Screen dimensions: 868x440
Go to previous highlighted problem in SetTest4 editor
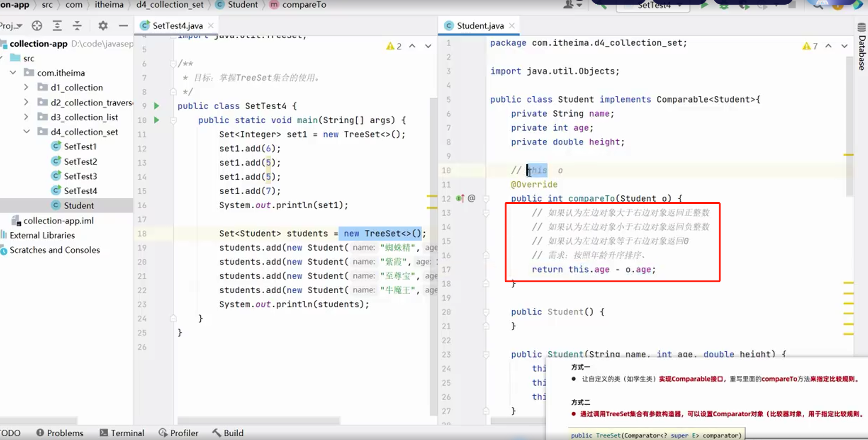pos(413,46)
